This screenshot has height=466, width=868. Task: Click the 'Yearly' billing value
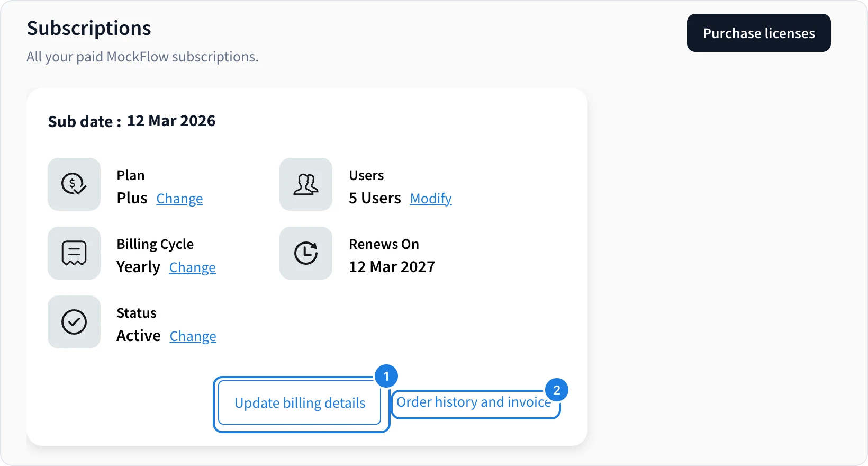pos(138,267)
